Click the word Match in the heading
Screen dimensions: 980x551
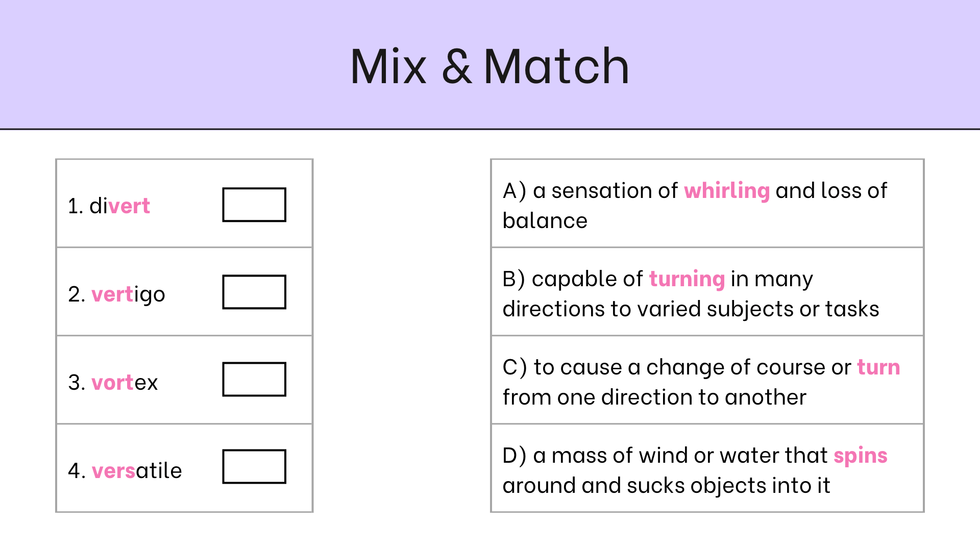(556, 66)
